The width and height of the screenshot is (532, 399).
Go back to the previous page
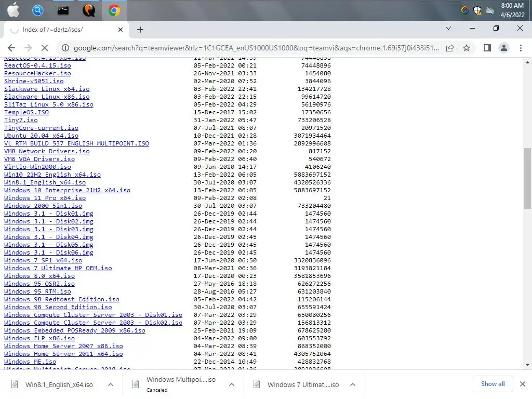11,48
